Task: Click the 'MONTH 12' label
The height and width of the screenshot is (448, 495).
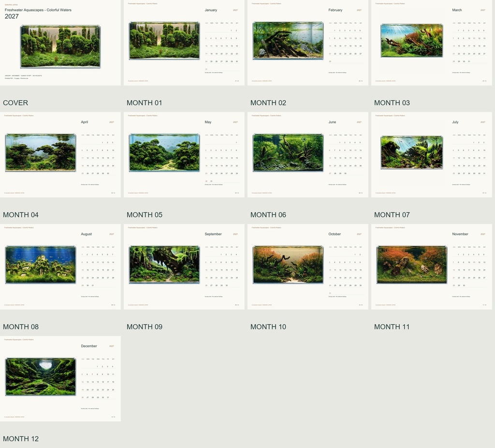Action: pos(20,439)
